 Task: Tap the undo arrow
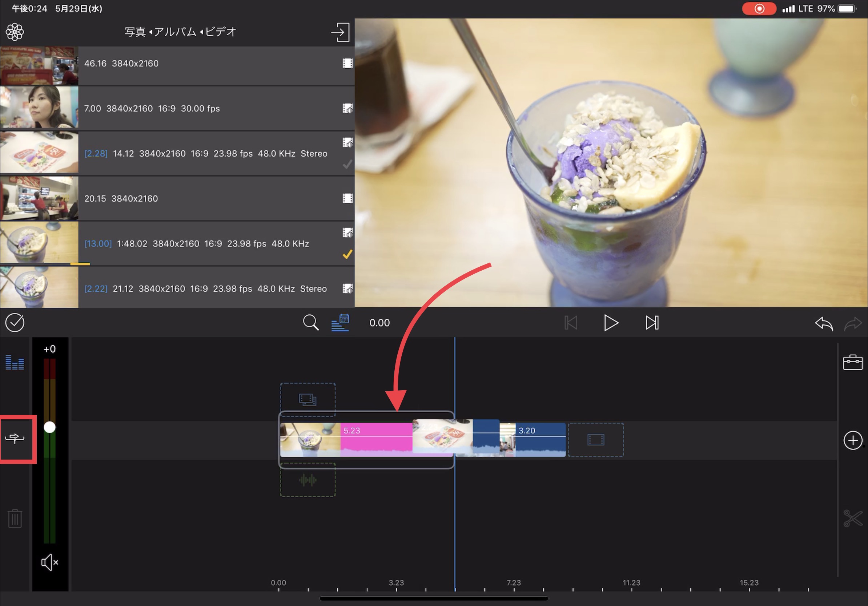[x=824, y=323]
